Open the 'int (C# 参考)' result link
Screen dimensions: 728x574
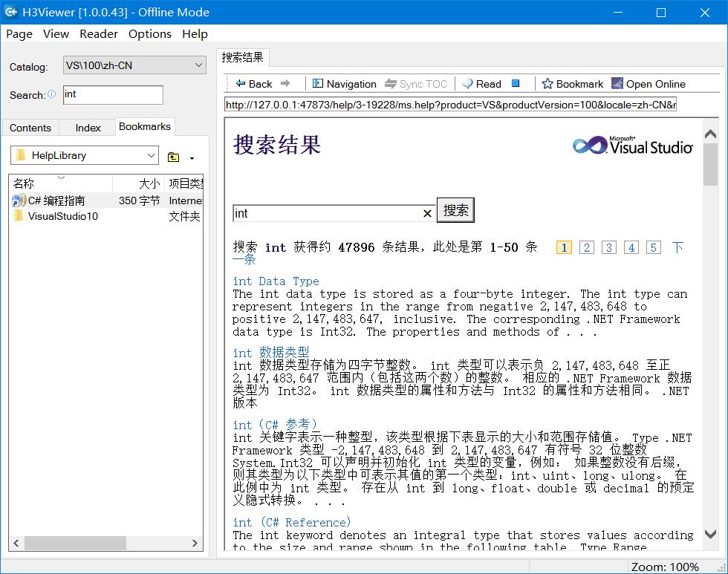coord(275,425)
